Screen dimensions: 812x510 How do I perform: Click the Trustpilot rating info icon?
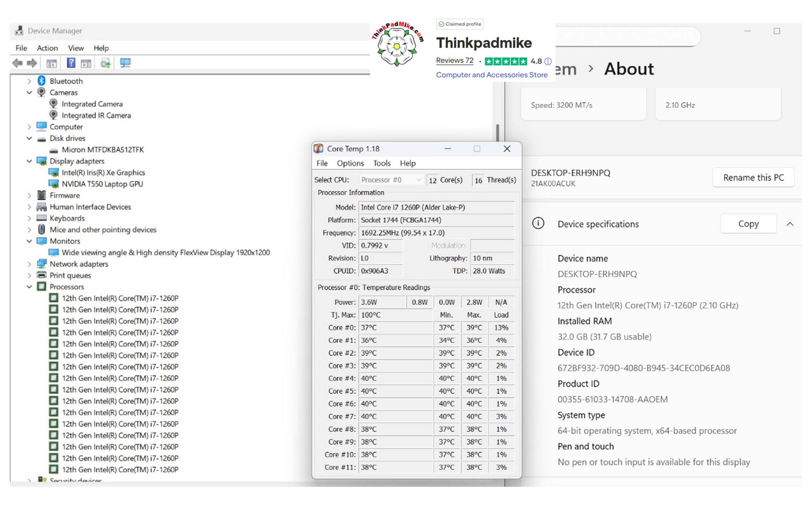coord(548,61)
